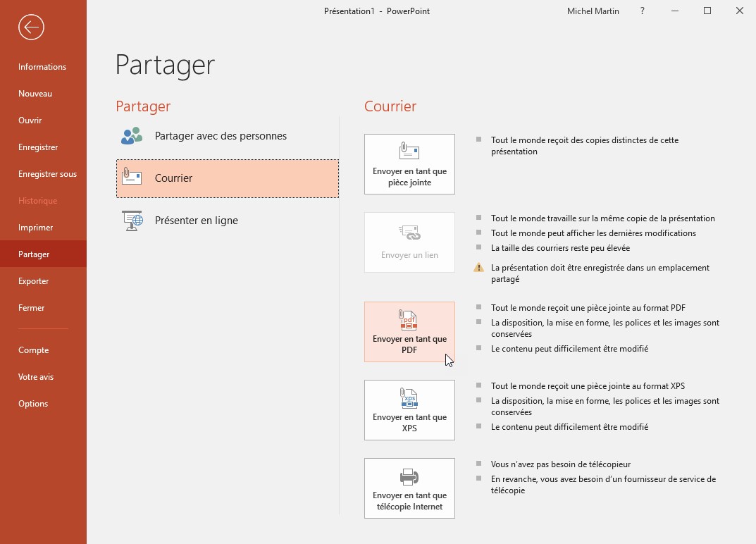Select the Courrier sharing option
Image resolution: width=756 pixels, height=544 pixels.
pos(227,178)
